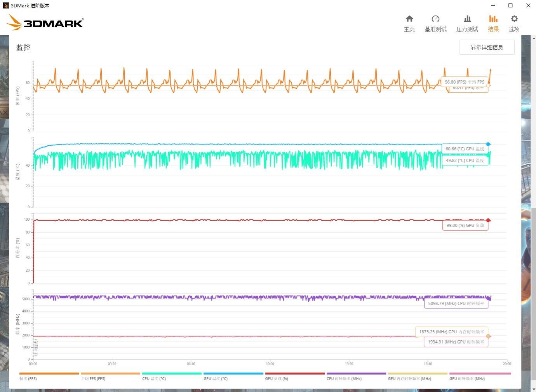The height and width of the screenshot is (392, 536).
Task: Click the yellow GPU 内存时钟频率 legend bar
Action: (418, 374)
